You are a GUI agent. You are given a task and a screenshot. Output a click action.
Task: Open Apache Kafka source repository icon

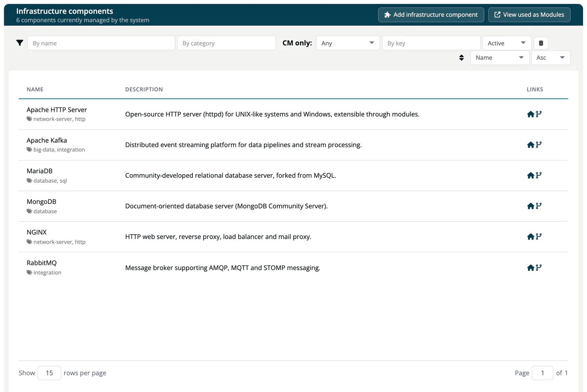coord(539,144)
